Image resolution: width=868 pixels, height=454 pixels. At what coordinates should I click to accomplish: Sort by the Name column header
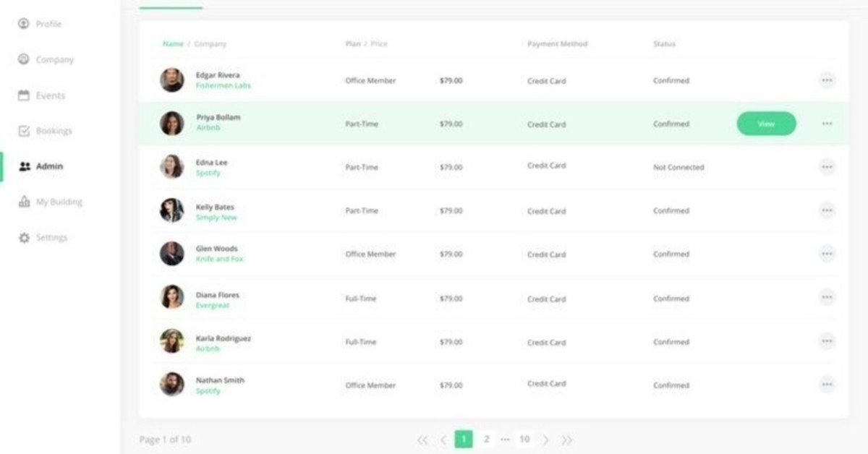click(173, 44)
